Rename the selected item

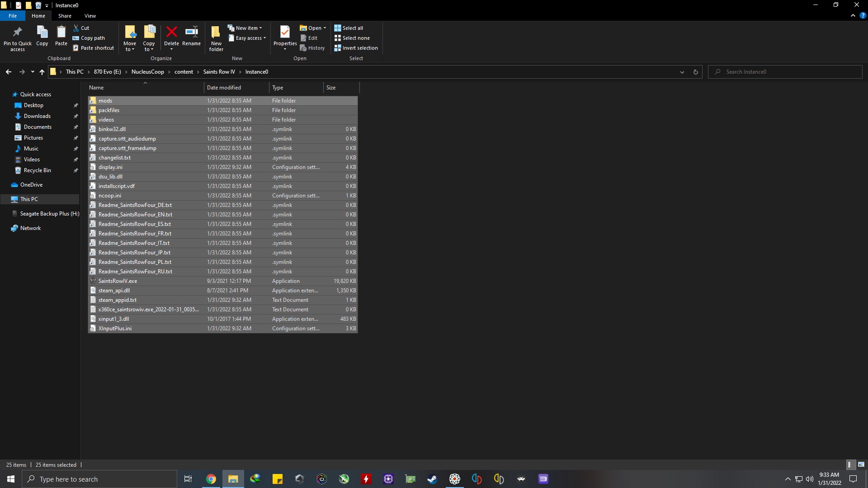pos(191,36)
